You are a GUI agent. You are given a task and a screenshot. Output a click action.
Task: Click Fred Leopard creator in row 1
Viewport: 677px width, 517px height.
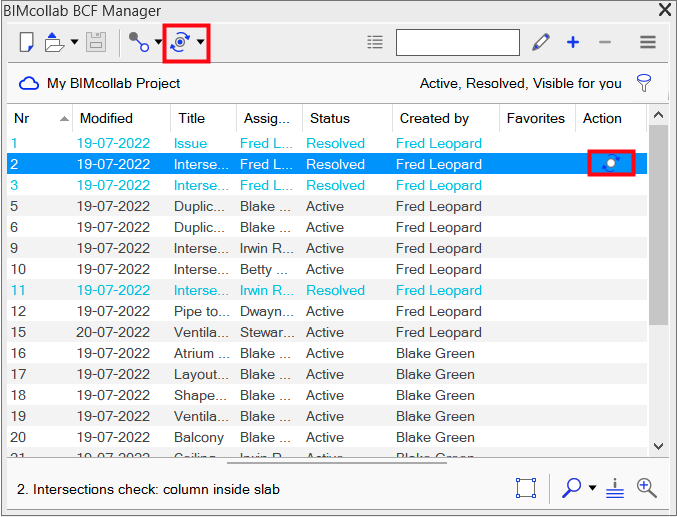pyautogui.click(x=439, y=143)
